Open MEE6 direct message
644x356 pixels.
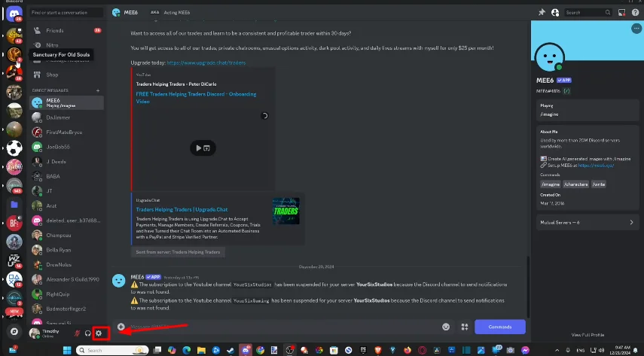[67, 102]
